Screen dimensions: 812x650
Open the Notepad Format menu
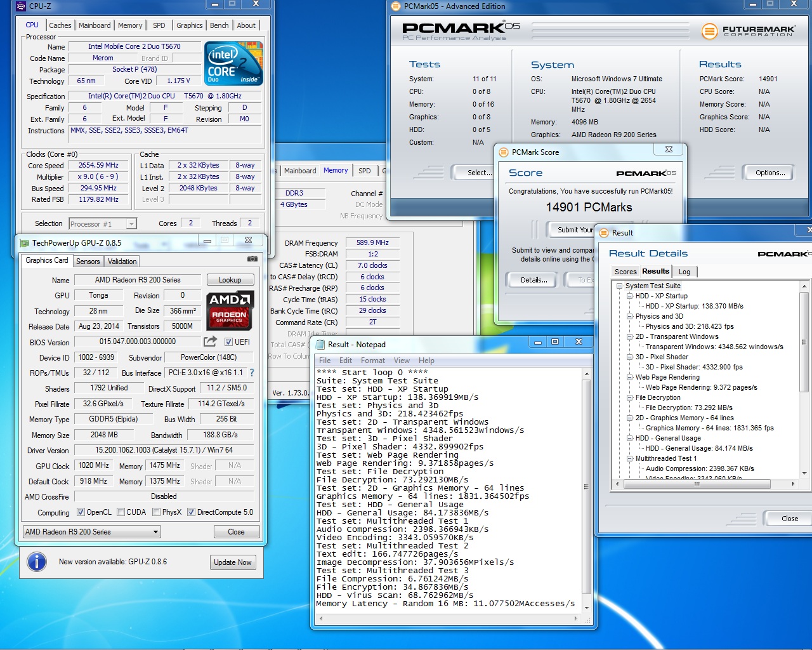pyautogui.click(x=373, y=360)
